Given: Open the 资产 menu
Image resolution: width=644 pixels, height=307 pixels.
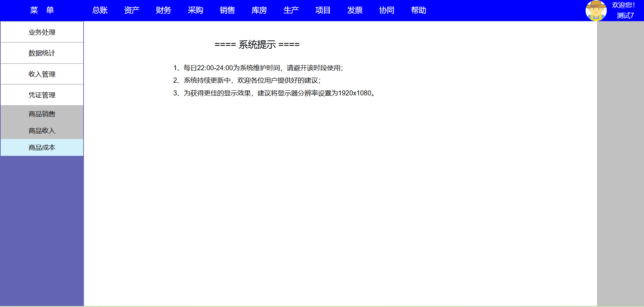Looking at the screenshot, I should tap(132, 10).
